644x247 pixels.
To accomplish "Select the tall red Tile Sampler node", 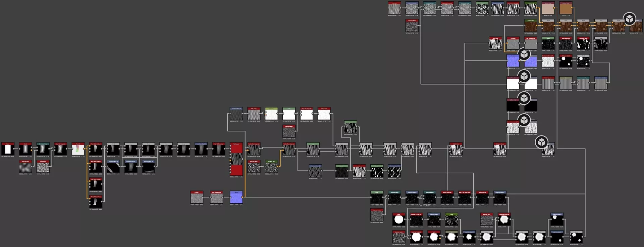I will coord(236,160).
